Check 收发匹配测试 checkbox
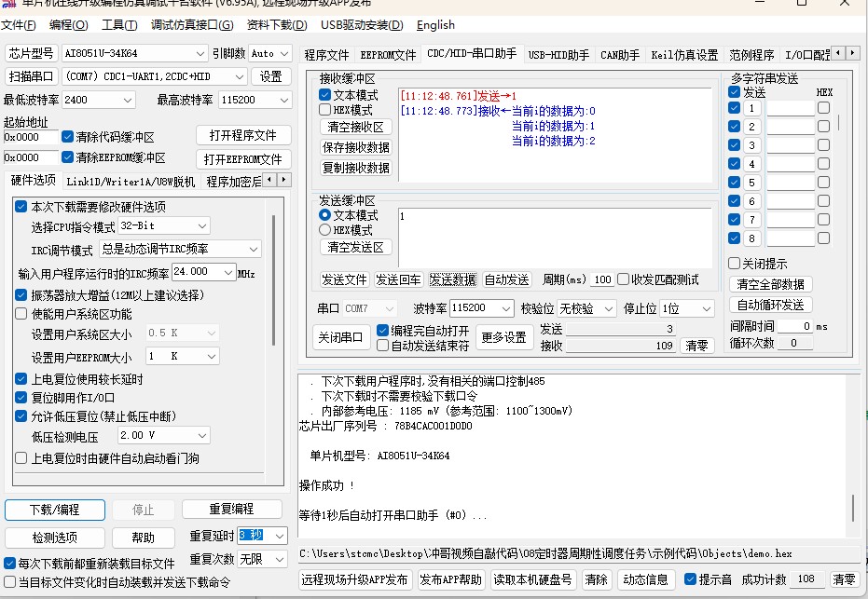Image resolution: width=868 pixels, height=599 pixels. tap(624, 279)
